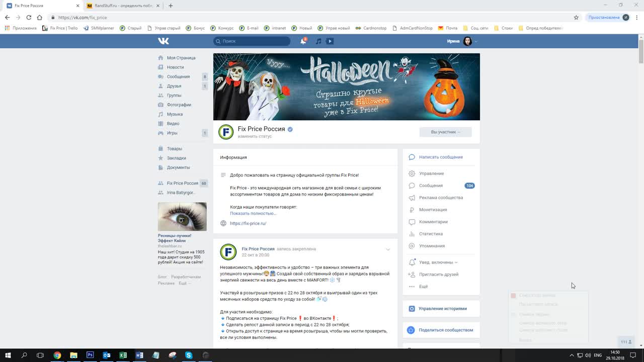Click the eyelash advertisement thumbnail
Image resolution: width=644 pixels, height=362 pixels.
(182, 217)
